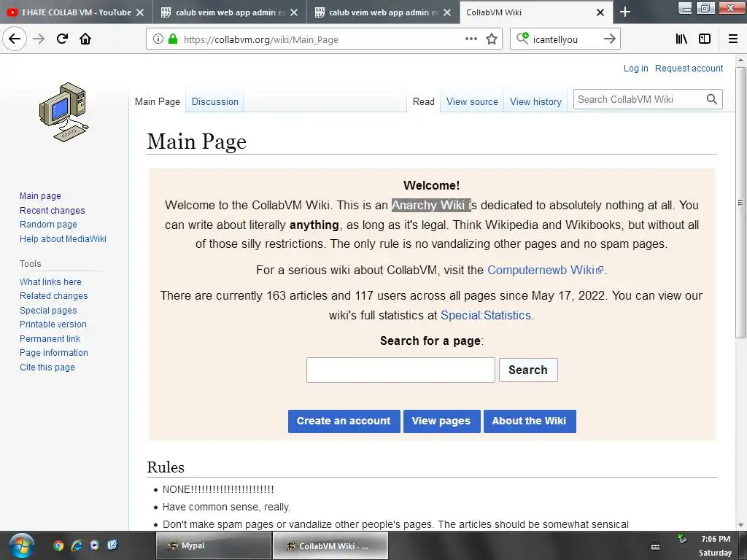Open the Special:Statistics link
Image resolution: width=747 pixels, height=560 pixels.
click(x=485, y=315)
